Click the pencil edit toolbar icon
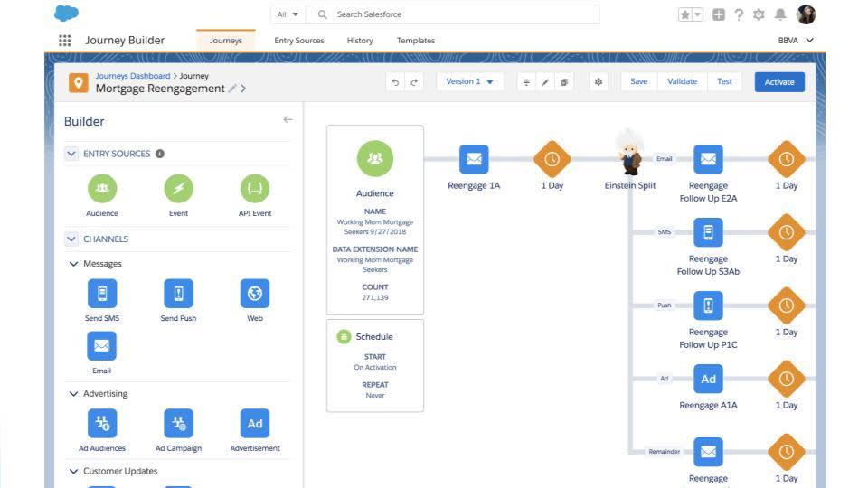Screen dimensions: 868x488 click(545, 82)
